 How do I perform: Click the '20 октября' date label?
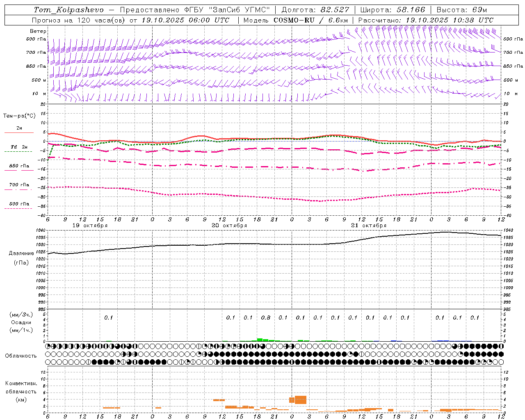[229, 226]
